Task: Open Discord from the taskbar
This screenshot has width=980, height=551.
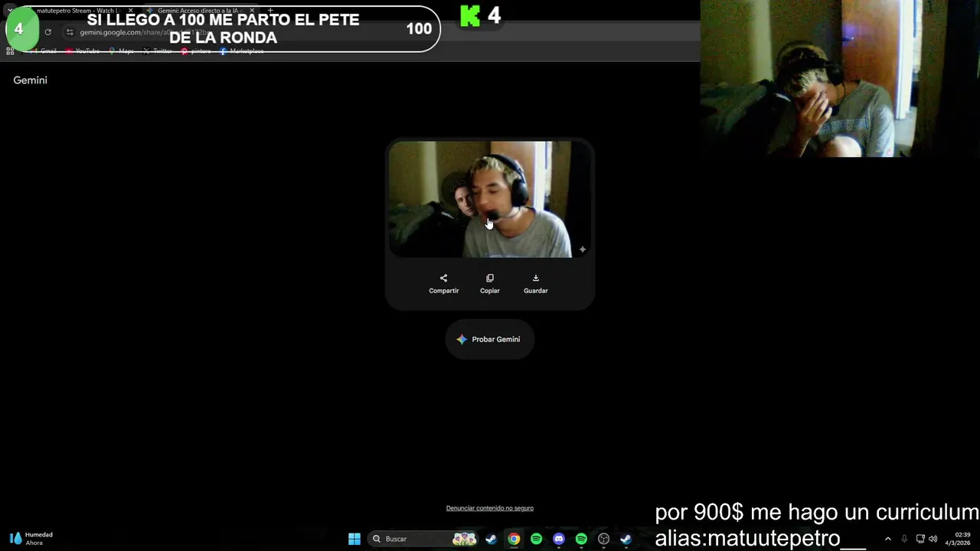Action: 559,539
